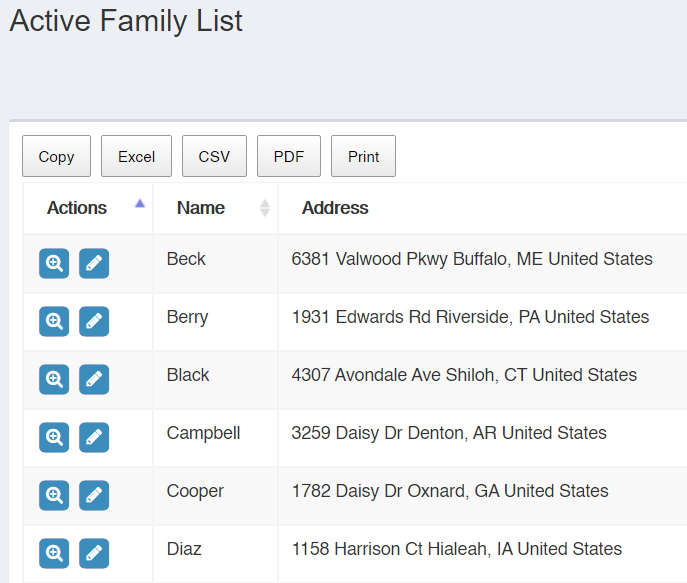This screenshot has width=687, height=583.
Task: Click the pencil edit icon for Berry
Action: point(94,321)
